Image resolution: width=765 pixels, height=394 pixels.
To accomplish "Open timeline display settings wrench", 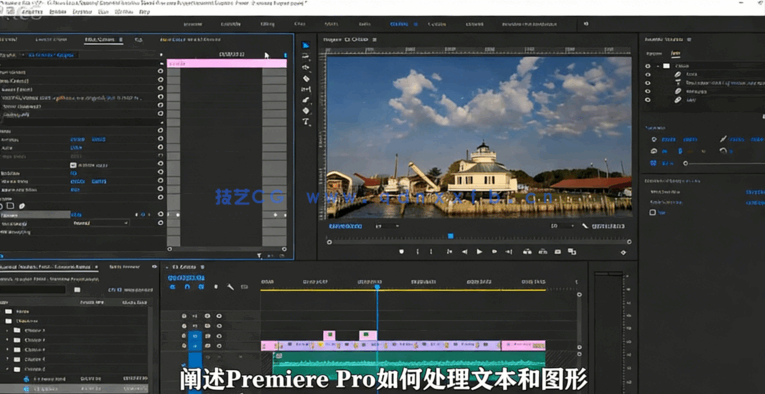I will tap(230, 287).
